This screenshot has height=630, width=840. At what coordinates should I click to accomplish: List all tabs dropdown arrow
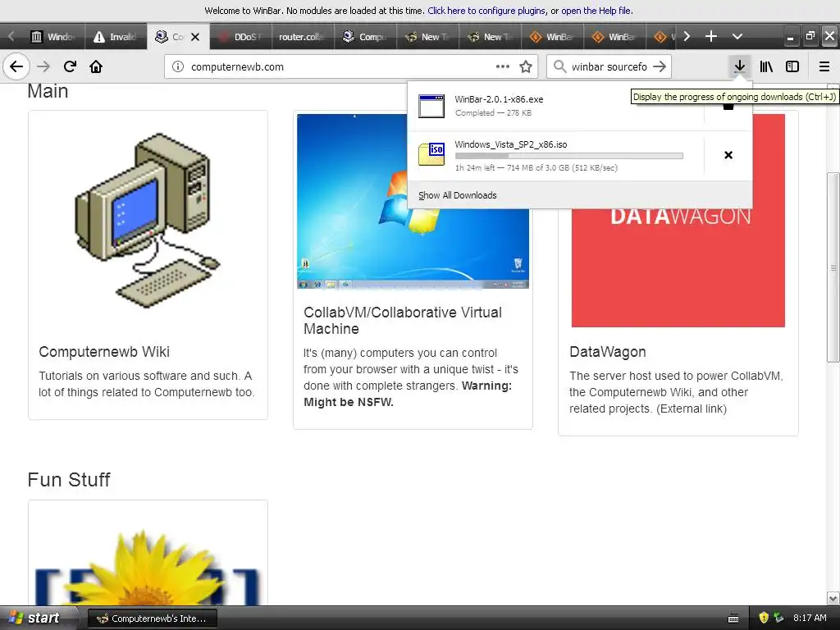pos(737,36)
